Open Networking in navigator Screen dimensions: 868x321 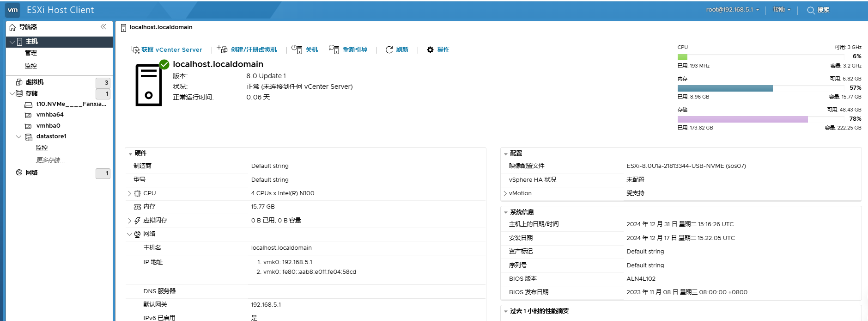tap(31, 173)
